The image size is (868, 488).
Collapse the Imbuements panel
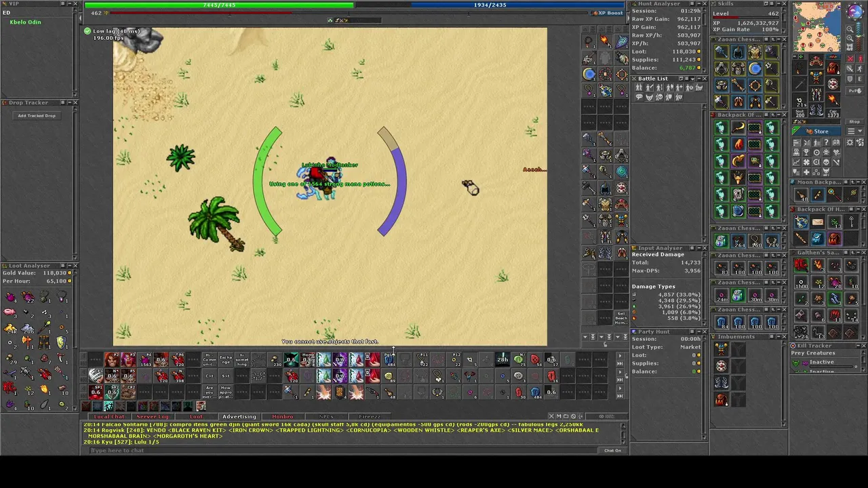[778, 337]
